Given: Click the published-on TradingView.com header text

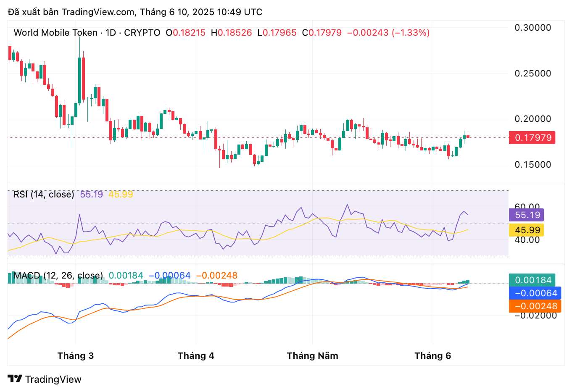Looking at the screenshot, I should (135, 12).
